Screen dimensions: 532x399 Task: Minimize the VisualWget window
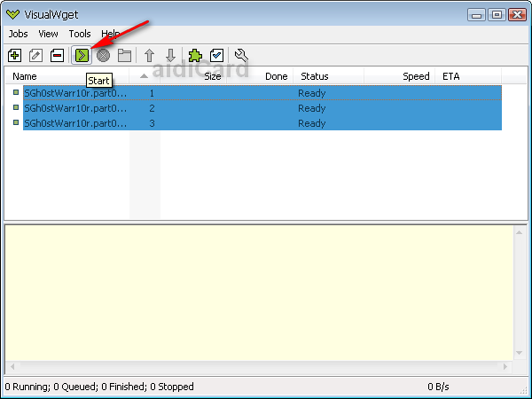(x=476, y=15)
